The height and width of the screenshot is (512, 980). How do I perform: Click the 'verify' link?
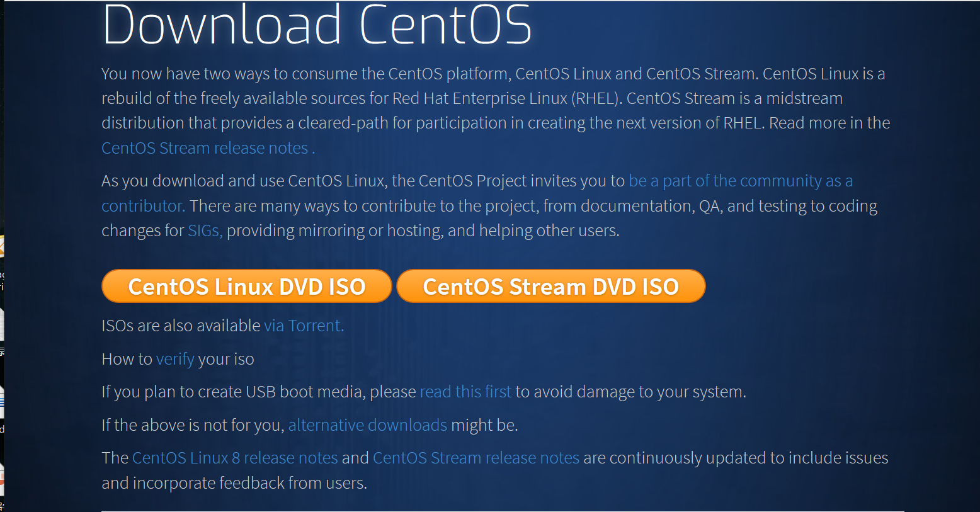tap(175, 359)
